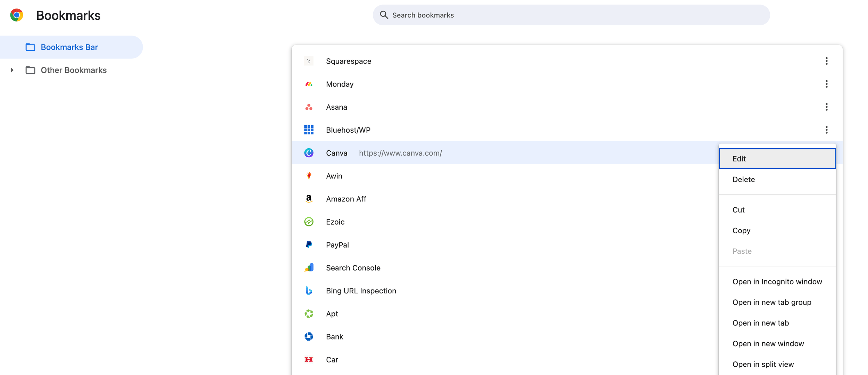Click the Bluehost/WP grid favicon

pyautogui.click(x=309, y=130)
